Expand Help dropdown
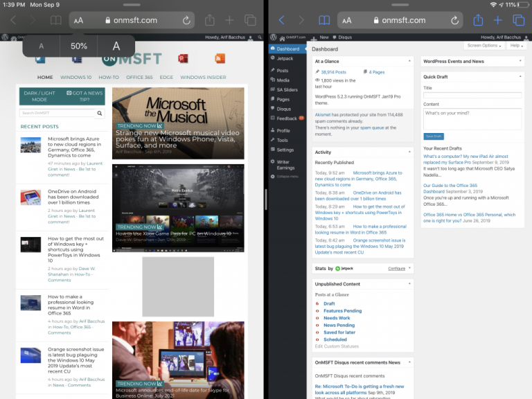 [x=516, y=46]
